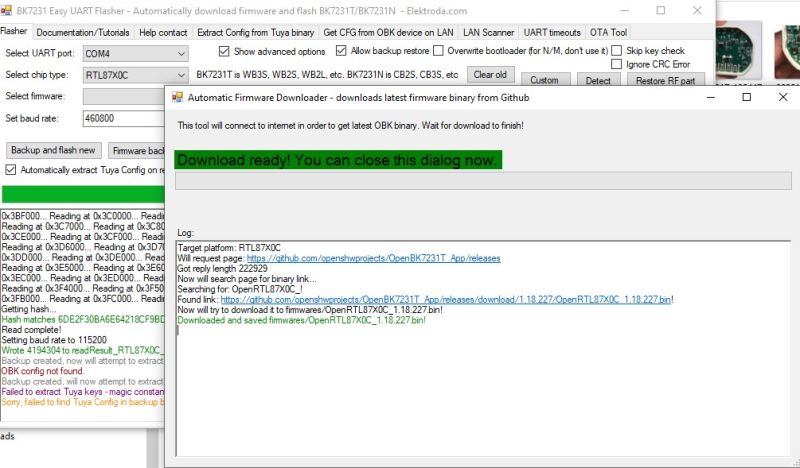The width and height of the screenshot is (800, 468).
Task: Minimize the Automatic Firmware Downloader dialog
Action: point(710,97)
